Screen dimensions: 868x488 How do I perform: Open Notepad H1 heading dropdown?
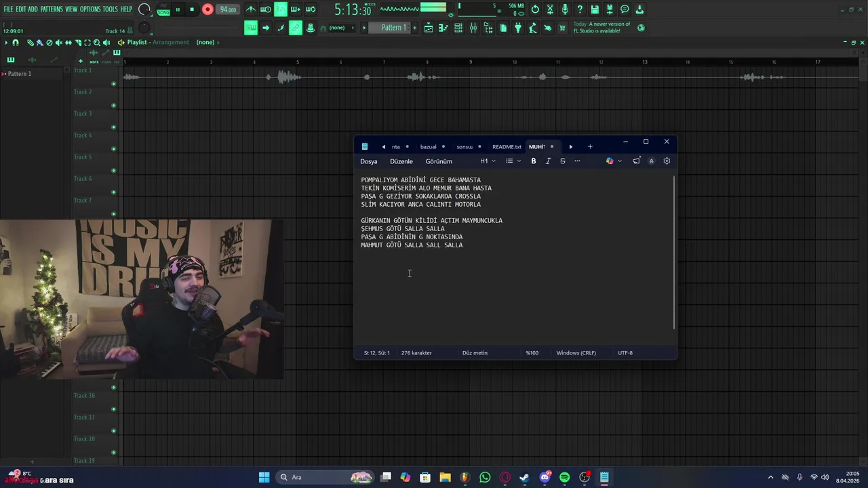point(488,161)
